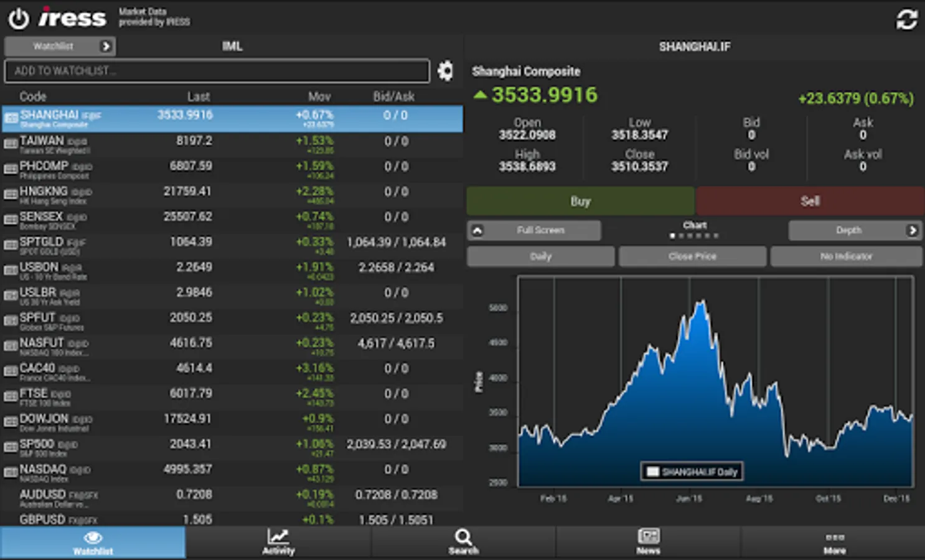
Task: Click the row icon beside CAC40
Action: (11, 371)
